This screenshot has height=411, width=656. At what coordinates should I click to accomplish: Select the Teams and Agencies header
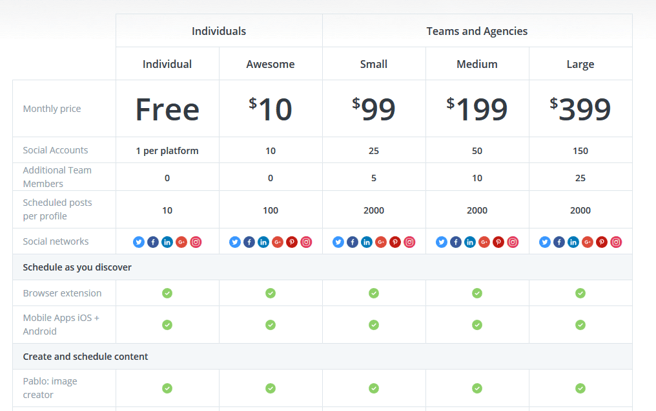click(477, 31)
